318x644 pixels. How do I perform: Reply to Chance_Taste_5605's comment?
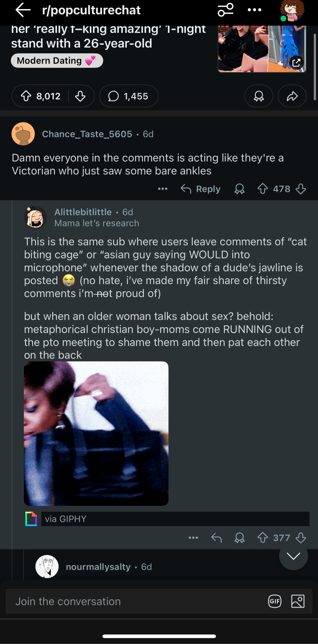pyautogui.click(x=201, y=189)
